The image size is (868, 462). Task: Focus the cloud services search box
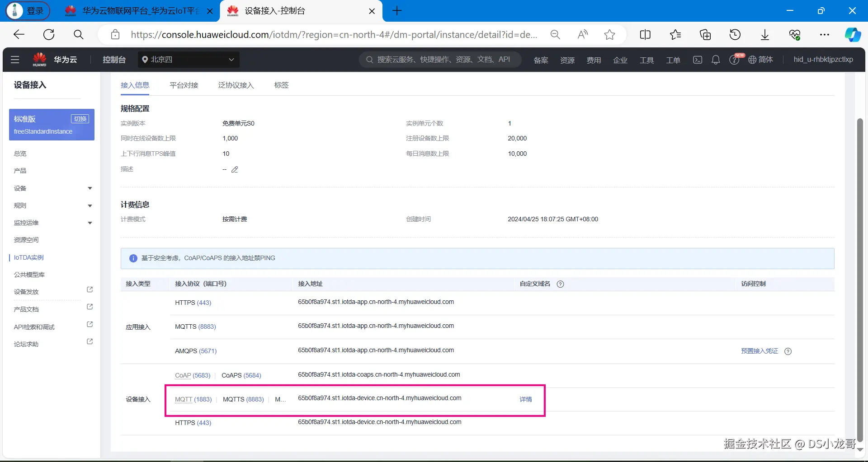click(x=440, y=60)
